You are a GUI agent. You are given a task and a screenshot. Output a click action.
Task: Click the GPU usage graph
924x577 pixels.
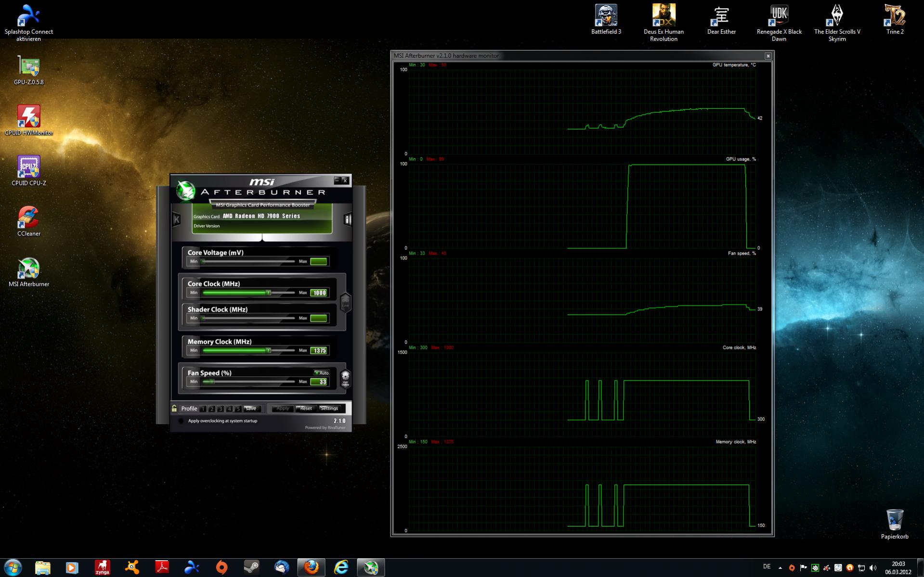point(582,206)
